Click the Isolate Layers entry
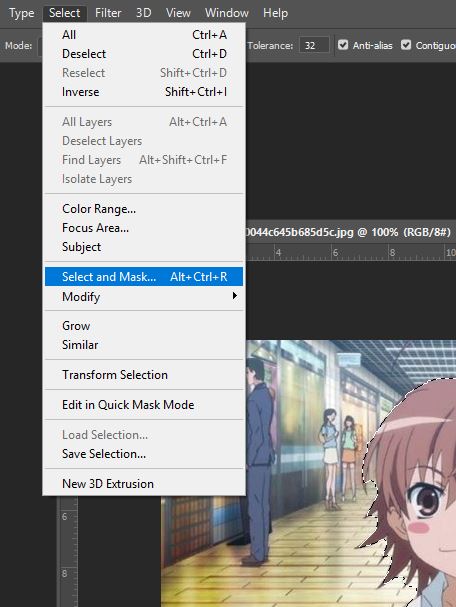 tap(144, 179)
